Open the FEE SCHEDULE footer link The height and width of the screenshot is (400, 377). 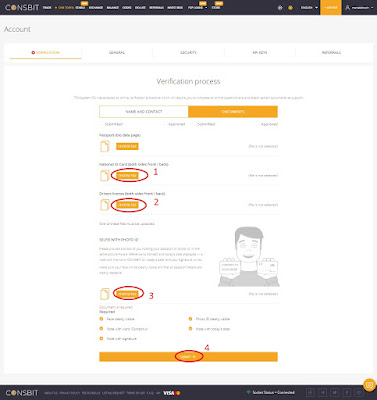pos(91,393)
